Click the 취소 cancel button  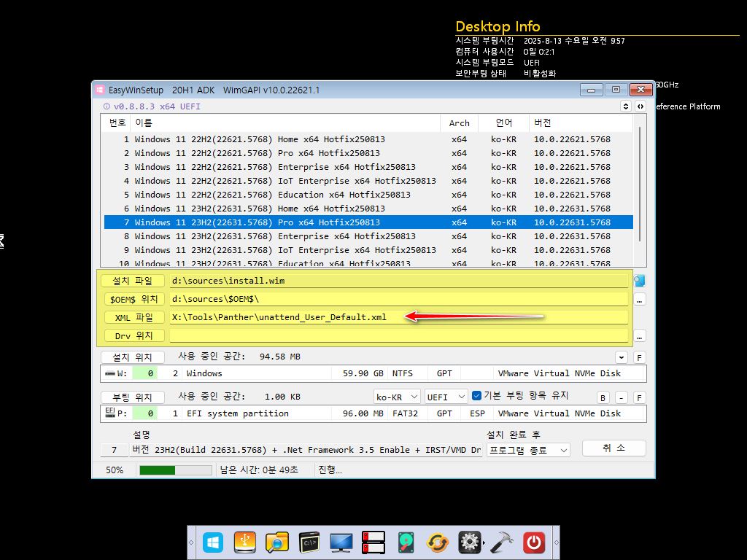tap(614, 448)
